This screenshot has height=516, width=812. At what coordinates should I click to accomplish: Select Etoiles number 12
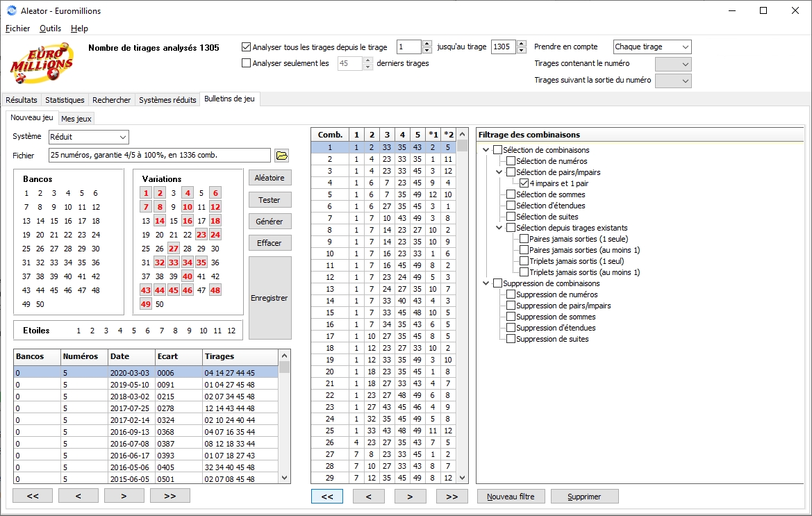click(231, 331)
